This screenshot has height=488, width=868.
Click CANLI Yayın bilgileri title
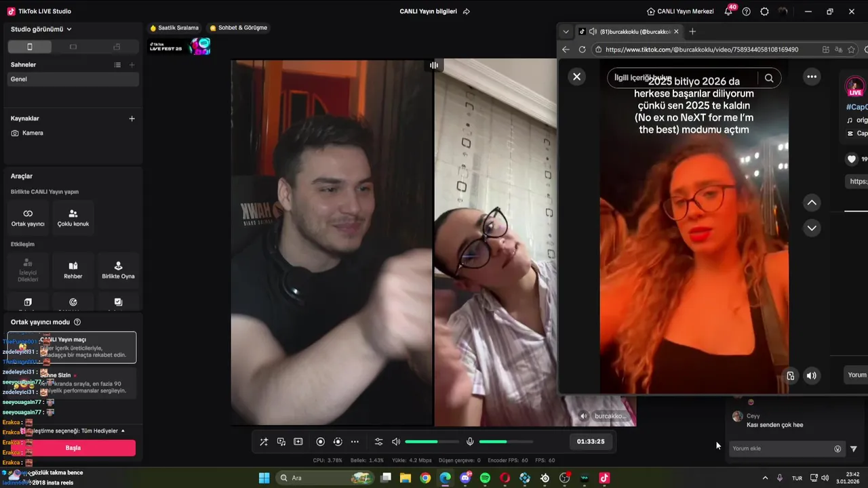click(429, 12)
